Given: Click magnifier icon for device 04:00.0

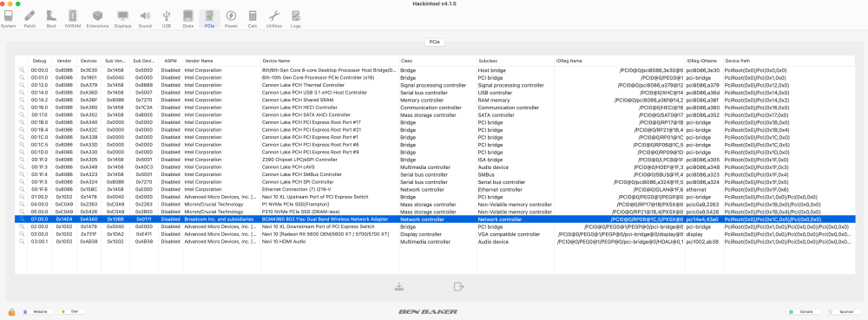Looking at the screenshot, I should click(x=22, y=205).
